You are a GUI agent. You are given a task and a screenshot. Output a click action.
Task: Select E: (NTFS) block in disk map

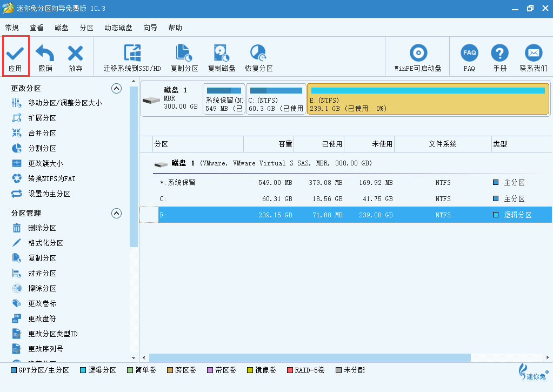[428, 99]
